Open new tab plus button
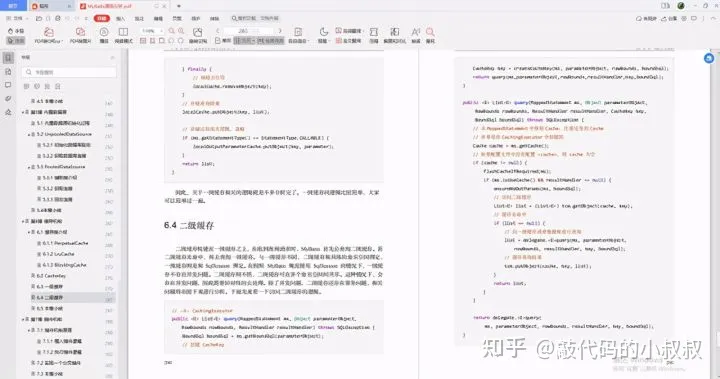 [x=179, y=6]
